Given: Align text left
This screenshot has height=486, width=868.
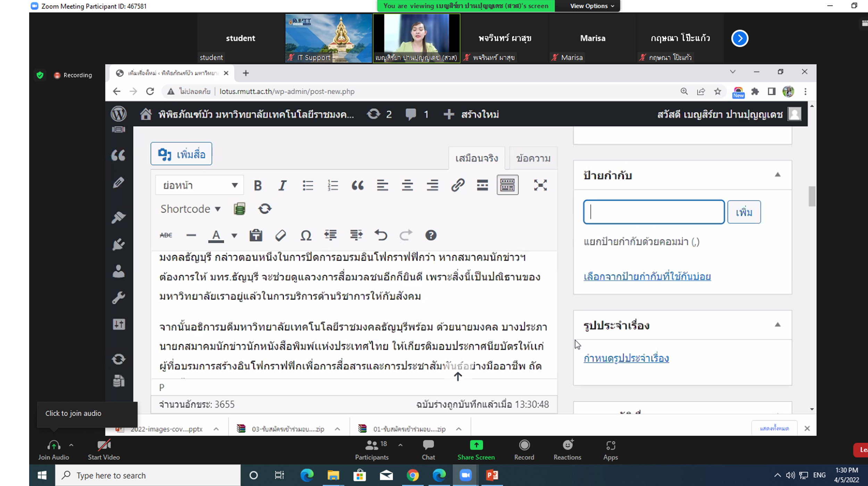Looking at the screenshot, I should [x=383, y=185].
